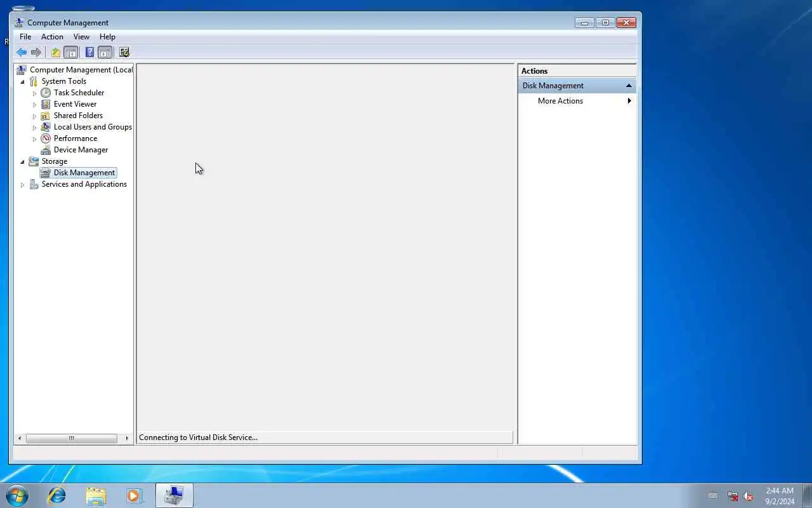Expand the Task Scheduler node
The height and width of the screenshot is (508, 812).
[x=35, y=93]
